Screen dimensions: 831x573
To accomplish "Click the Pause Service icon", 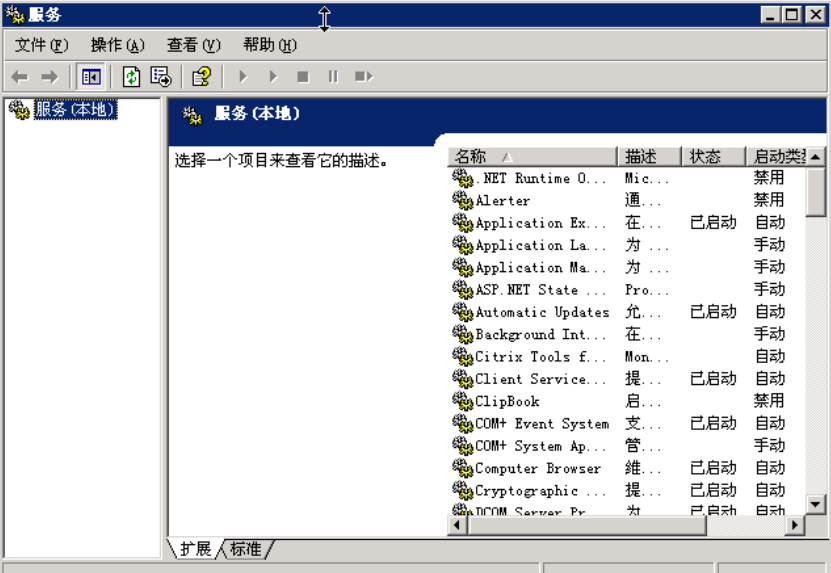I will (333, 77).
